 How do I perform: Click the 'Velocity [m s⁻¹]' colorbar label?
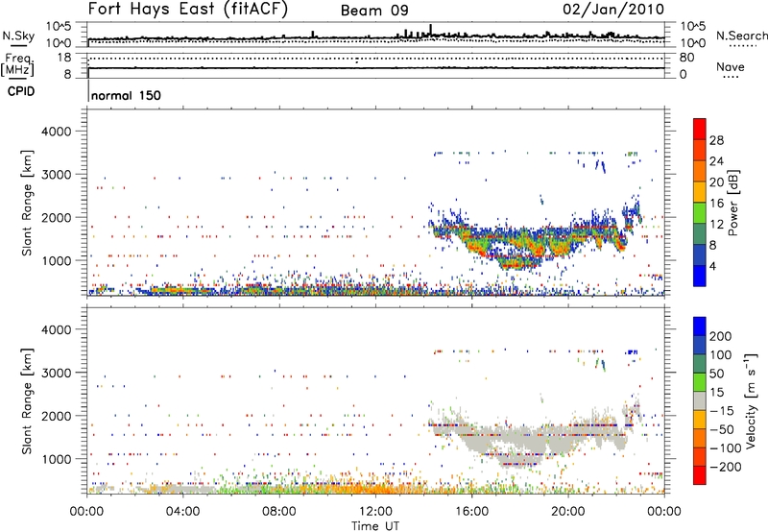[752, 401]
